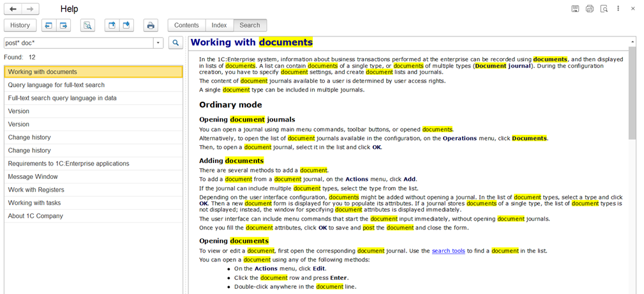The height and width of the screenshot is (294, 644).
Task: Print the help topic from toolbar
Action: [151, 26]
